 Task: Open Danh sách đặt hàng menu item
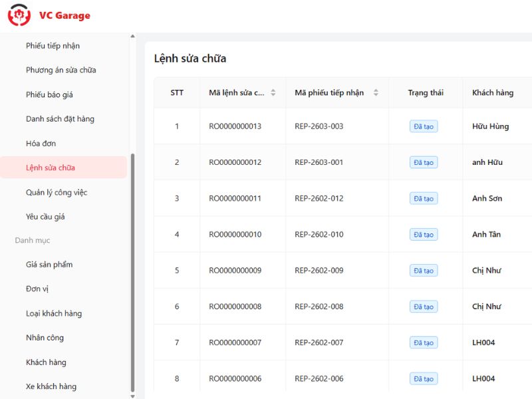[60, 119]
